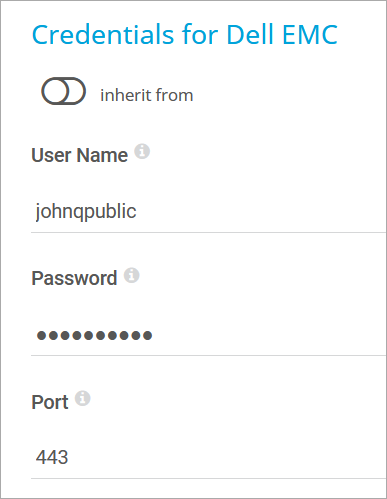Click blank area right of 443
Viewport: 387px width, 499px height.
[x=227, y=457]
